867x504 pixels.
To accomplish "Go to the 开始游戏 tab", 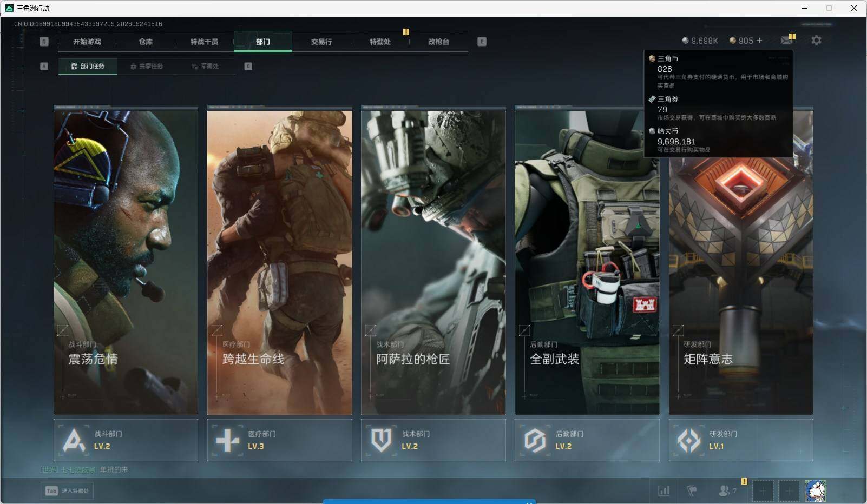I will pyautogui.click(x=87, y=42).
